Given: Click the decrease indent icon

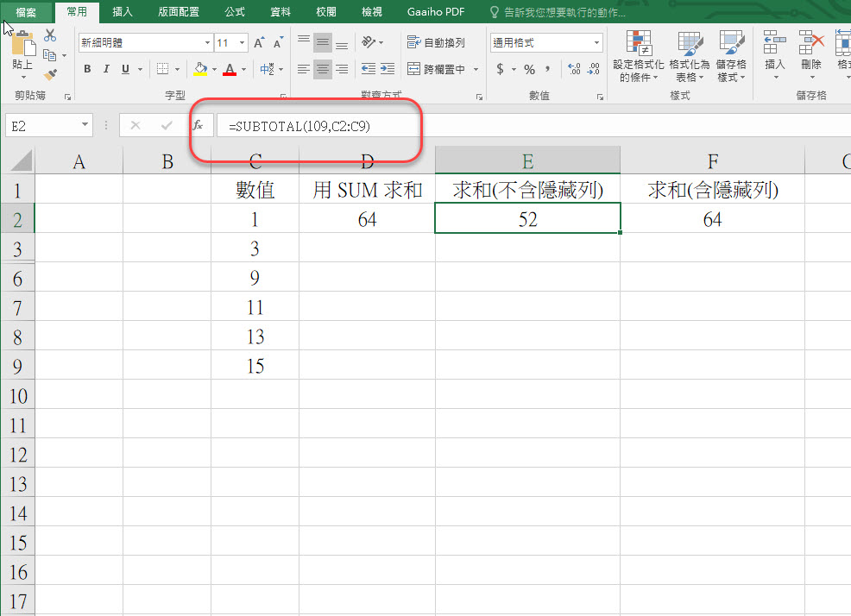Looking at the screenshot, I should (x=369, y=69).
